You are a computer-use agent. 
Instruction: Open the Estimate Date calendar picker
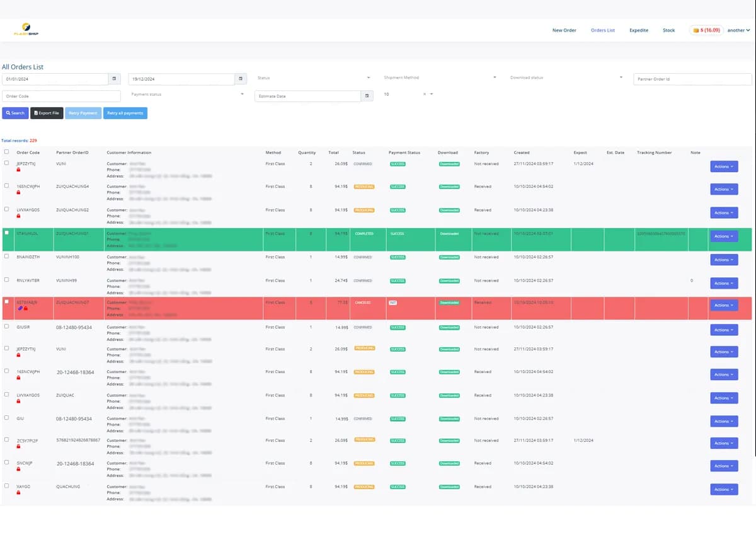[x=367, y=96]
